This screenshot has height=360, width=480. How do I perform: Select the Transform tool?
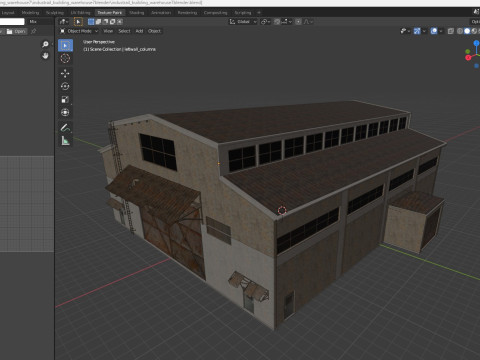(x=65, y=112)
